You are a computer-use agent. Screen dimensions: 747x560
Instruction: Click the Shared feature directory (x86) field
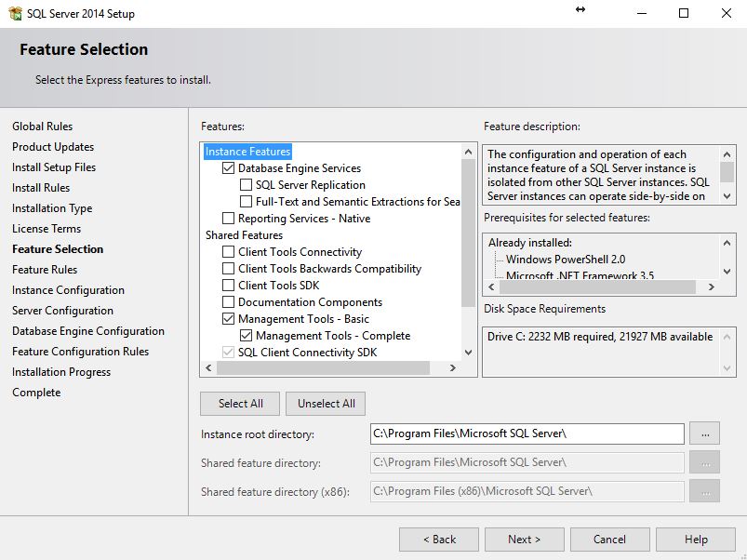click(527, 491)
